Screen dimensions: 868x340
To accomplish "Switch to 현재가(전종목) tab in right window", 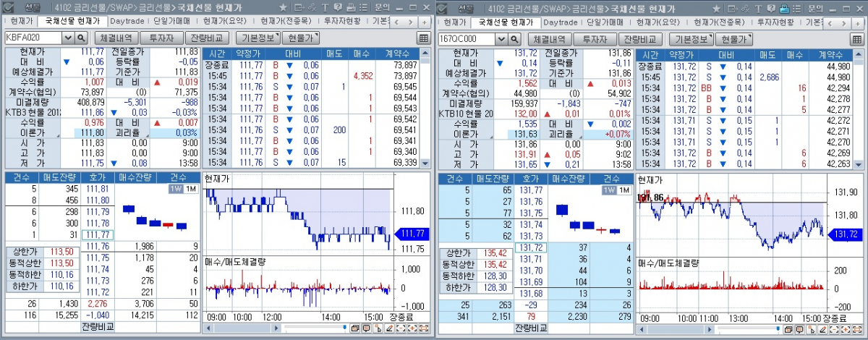I will point(720,23).
